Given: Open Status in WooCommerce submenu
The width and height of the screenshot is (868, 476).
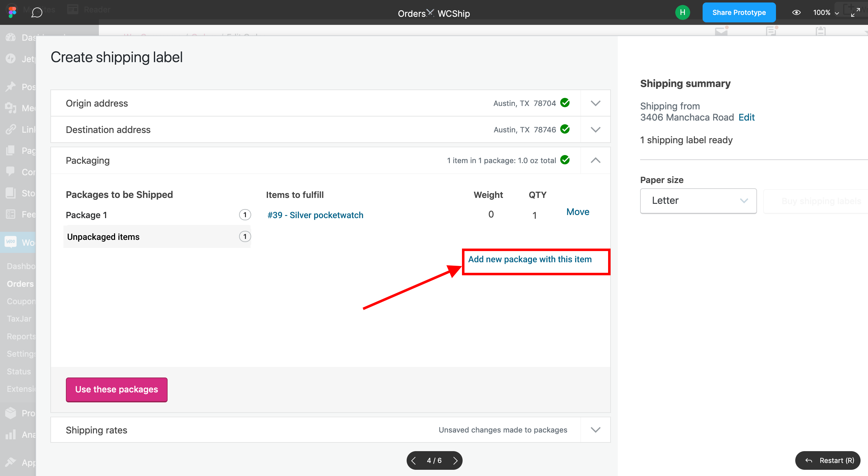Looking at the screenshot, I should pos(19,371).
